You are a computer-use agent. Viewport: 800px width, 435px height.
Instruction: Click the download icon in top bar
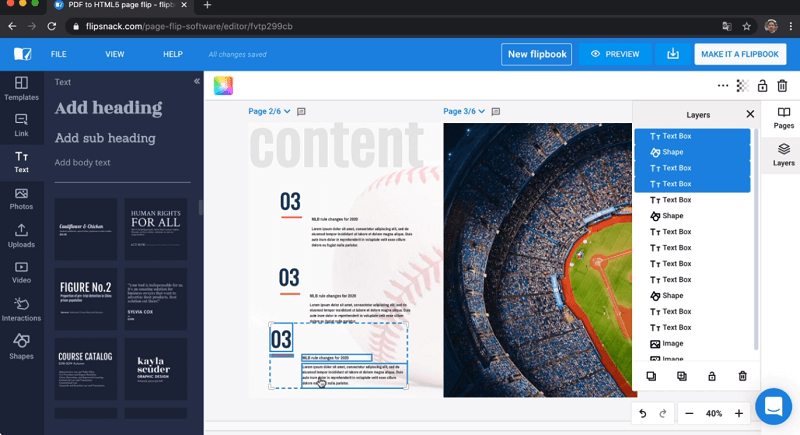pos(673,54)
